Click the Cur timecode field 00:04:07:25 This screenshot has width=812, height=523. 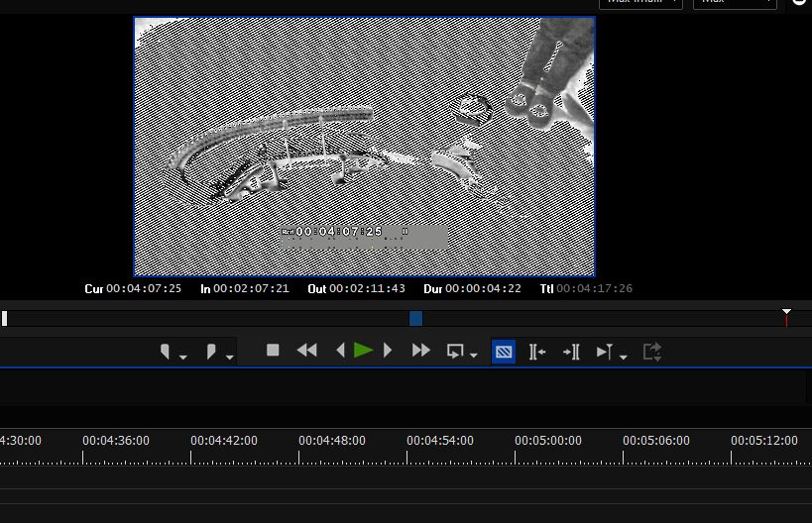pyautogui.click(x=144, y=288)
